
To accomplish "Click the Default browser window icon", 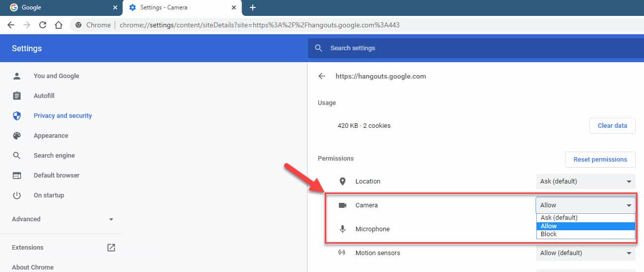I will point(17,176).
